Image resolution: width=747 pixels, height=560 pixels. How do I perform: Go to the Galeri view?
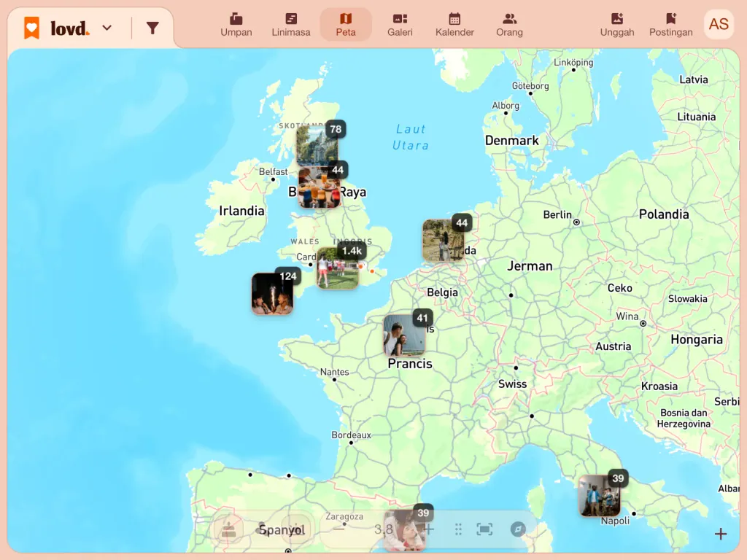tap(400, 25)
